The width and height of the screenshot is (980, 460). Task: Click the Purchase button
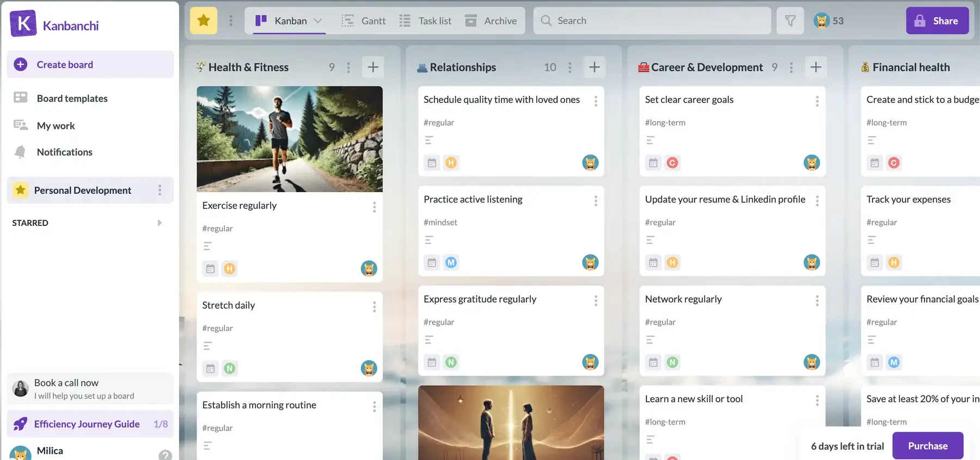point(928,446)
